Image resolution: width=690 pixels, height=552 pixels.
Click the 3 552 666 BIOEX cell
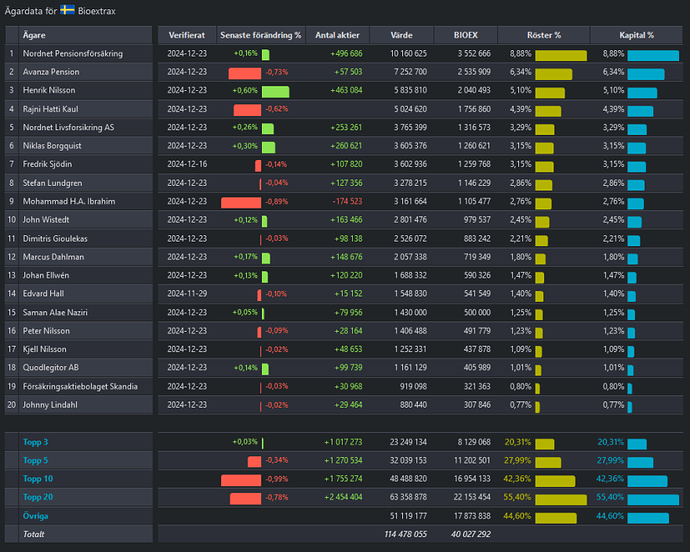click(473, 53)
